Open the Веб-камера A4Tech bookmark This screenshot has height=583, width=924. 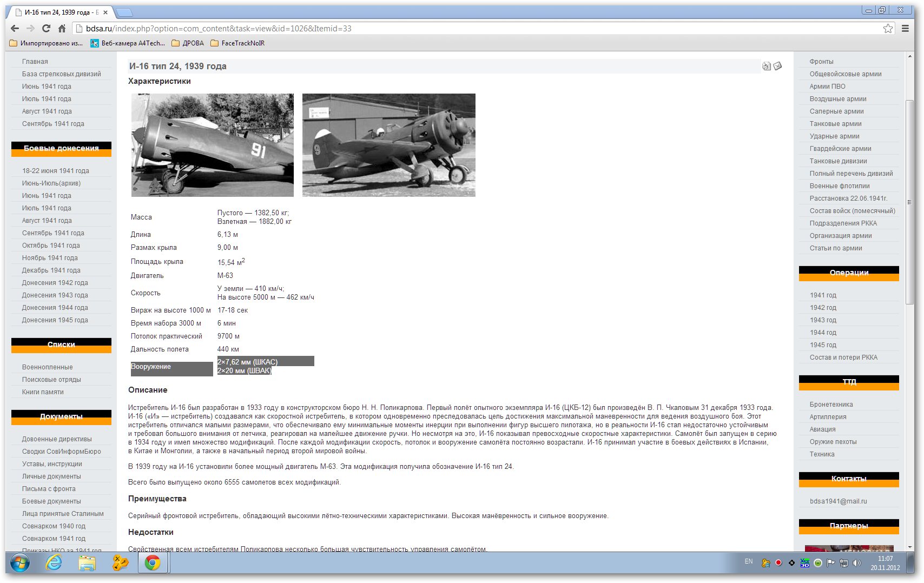128,43
